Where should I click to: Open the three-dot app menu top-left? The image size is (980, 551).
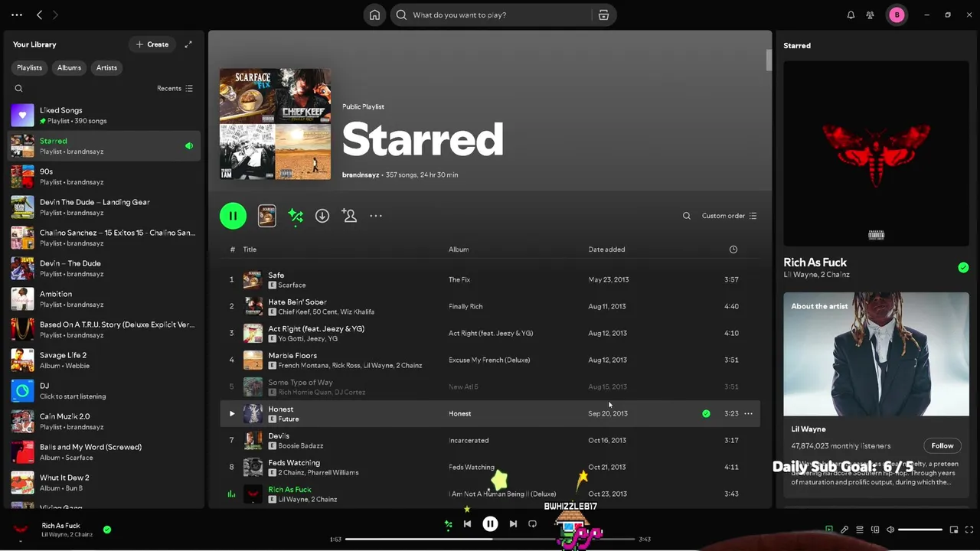17,15
